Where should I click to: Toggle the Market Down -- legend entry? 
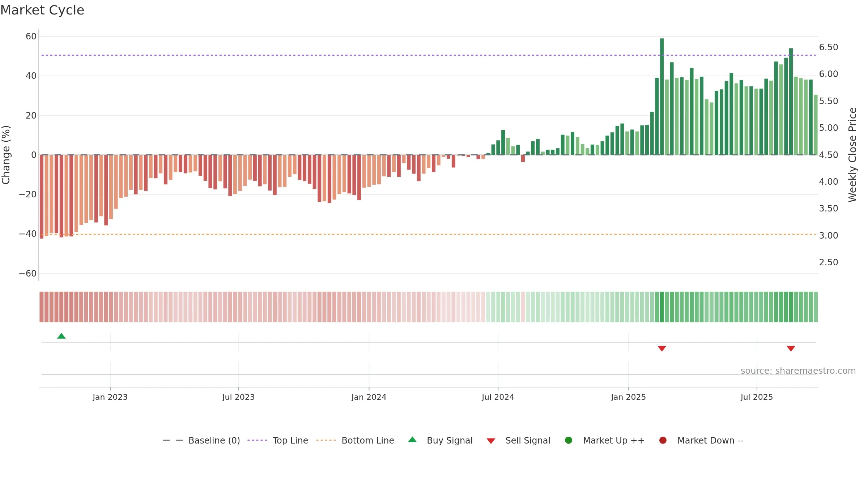701,440
